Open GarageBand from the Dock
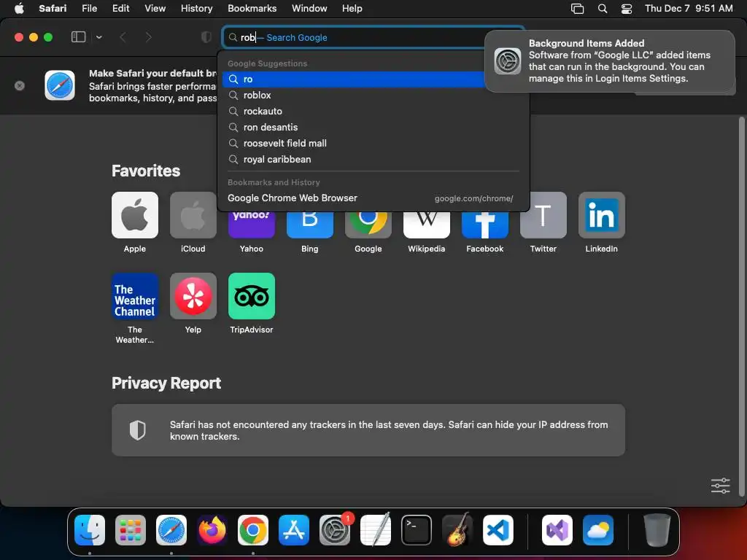747x560 pixels. (x=457, y=529)
